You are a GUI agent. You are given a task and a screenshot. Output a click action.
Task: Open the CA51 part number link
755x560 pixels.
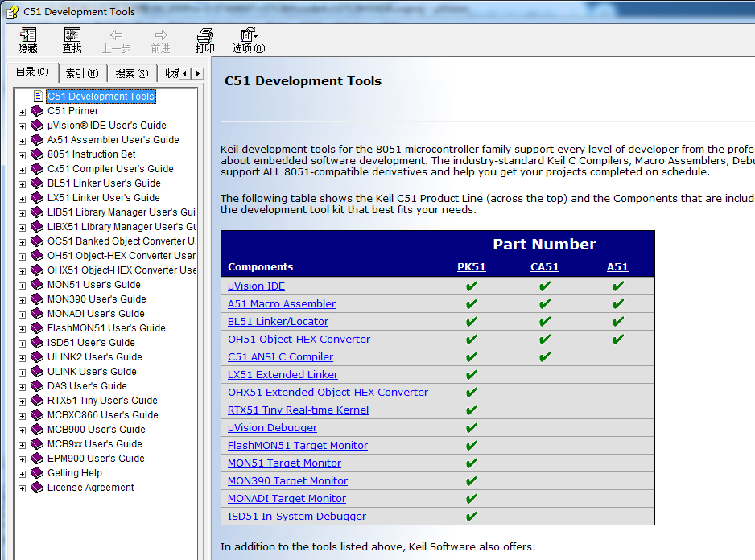point(545,267)
